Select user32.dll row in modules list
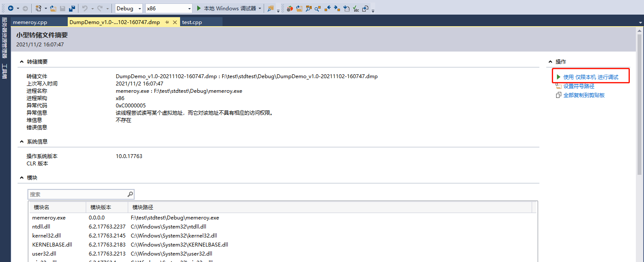This screenshot has height=262, width=644. tap(283, 254)
